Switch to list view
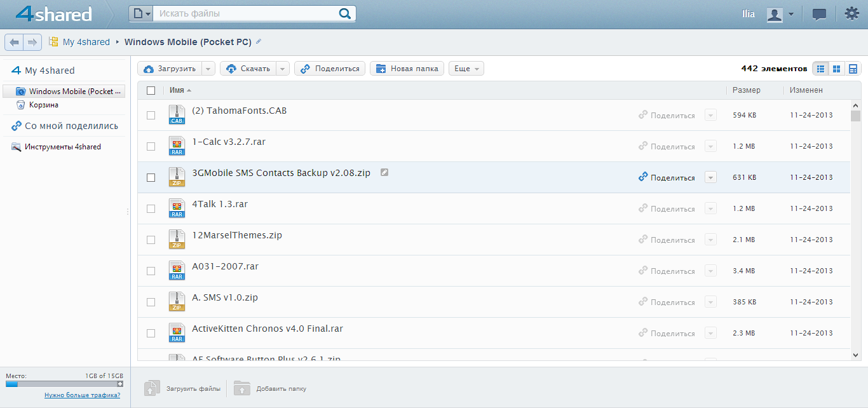This screenshot has width=868, height=408. click(x=821, y=69)
